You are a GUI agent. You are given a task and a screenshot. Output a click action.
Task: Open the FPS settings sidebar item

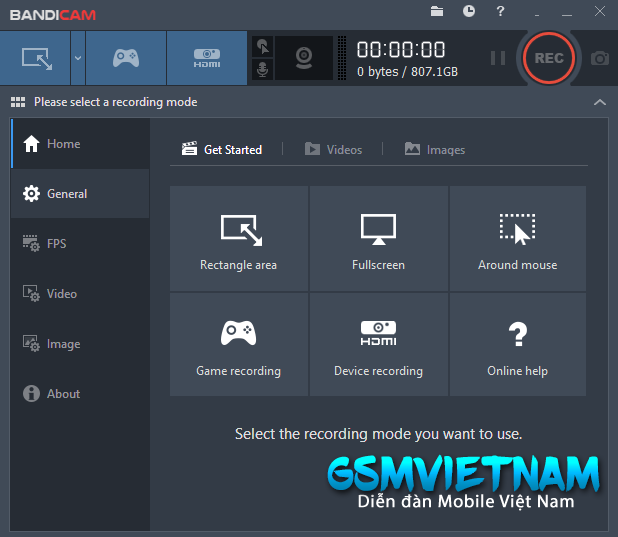click(x=80, y=244)
